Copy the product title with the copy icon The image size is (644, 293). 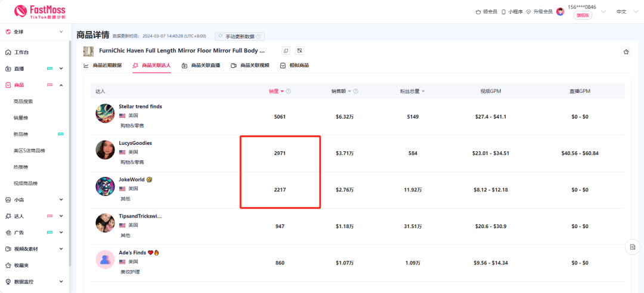286,51
